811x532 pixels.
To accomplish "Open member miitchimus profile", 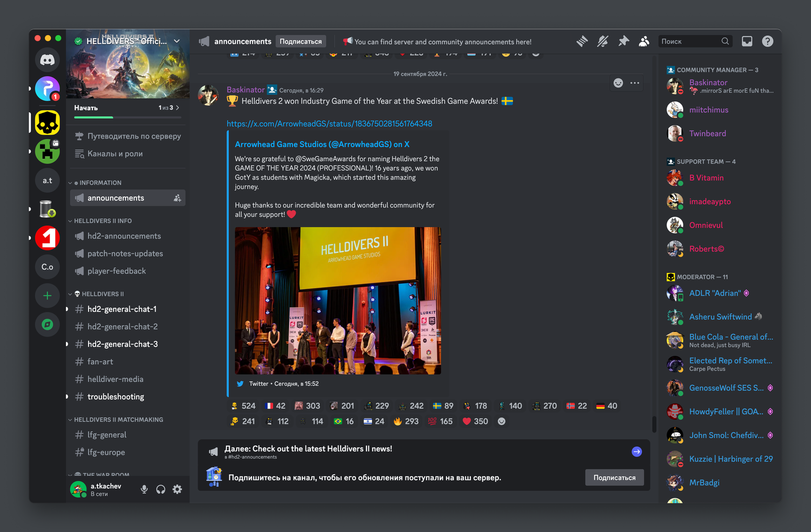I will click(x=721, y=110).
